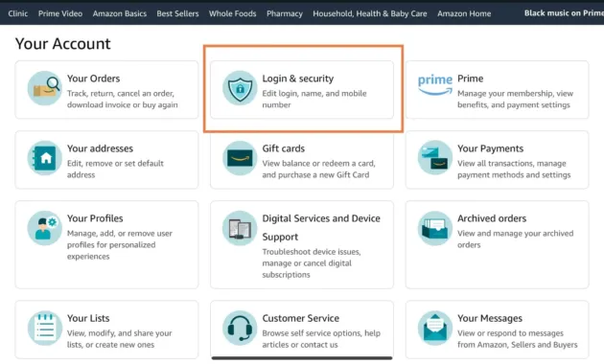Click the Black music on Prime promo
The height and width of the screenshot is (364, 604).
pos(564,13)
